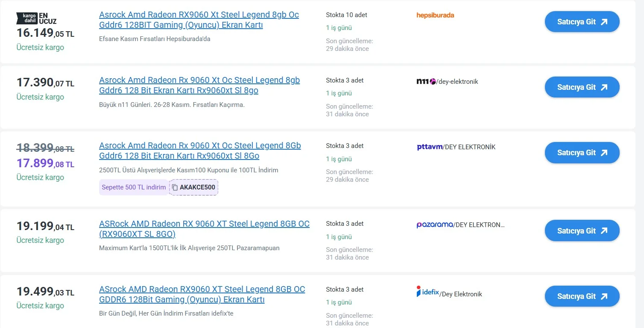Click the Maximum Kart Pazaramapuan promo text

click(x=189, y=248)
